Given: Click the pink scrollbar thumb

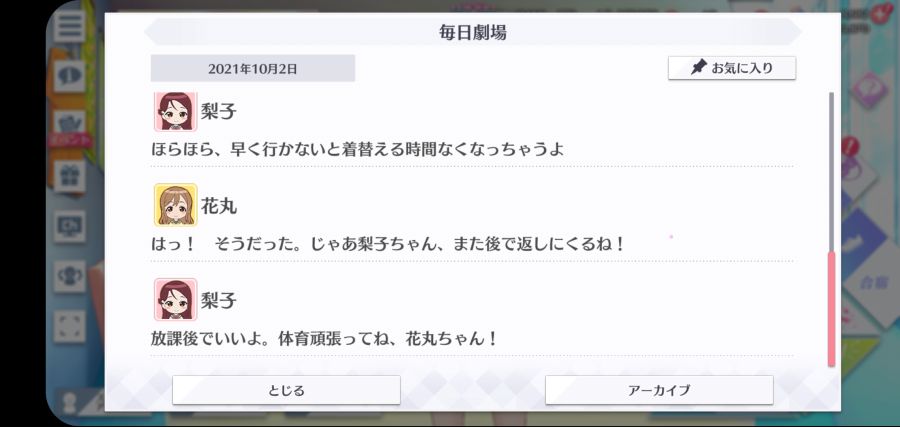Looking at the screenshot, I should click(x=831, y=309).
